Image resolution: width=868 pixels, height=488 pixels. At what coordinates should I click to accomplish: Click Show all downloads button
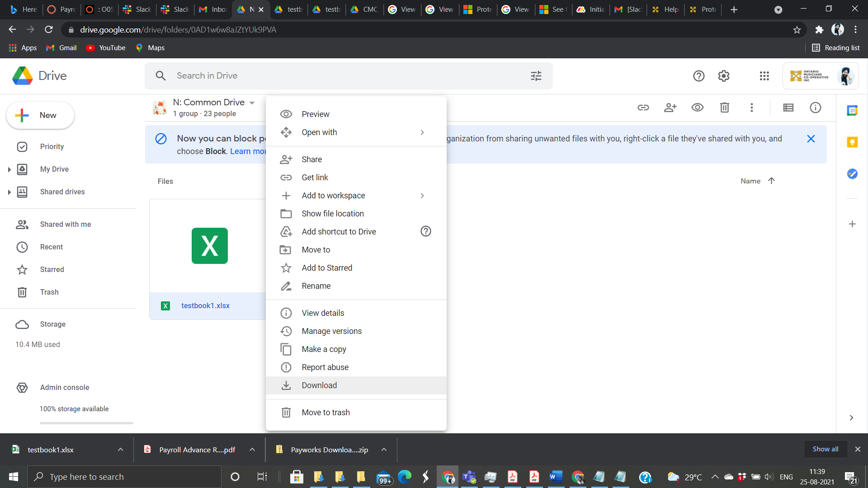tap(826, 449)
